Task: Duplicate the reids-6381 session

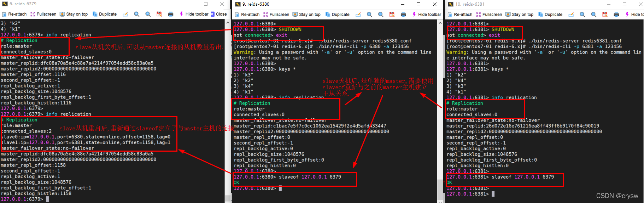Action: coord(550,15)
